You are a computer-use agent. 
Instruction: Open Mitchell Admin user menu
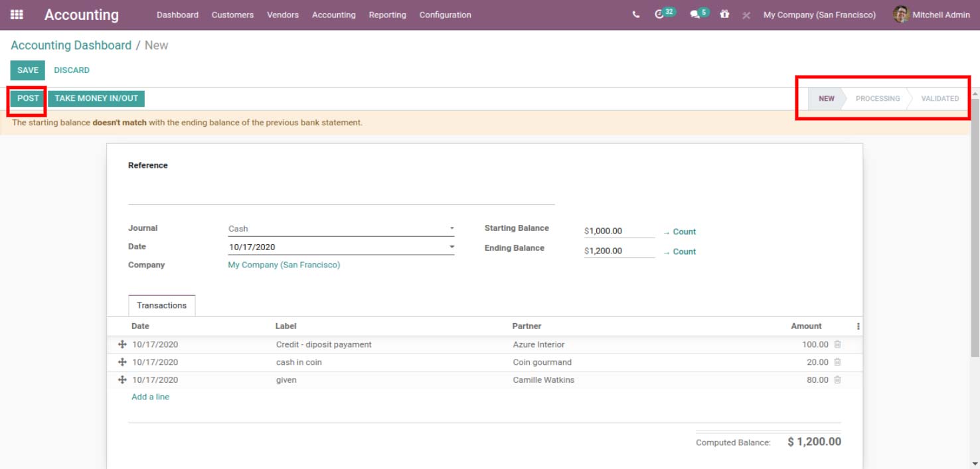tap(932, 15)
